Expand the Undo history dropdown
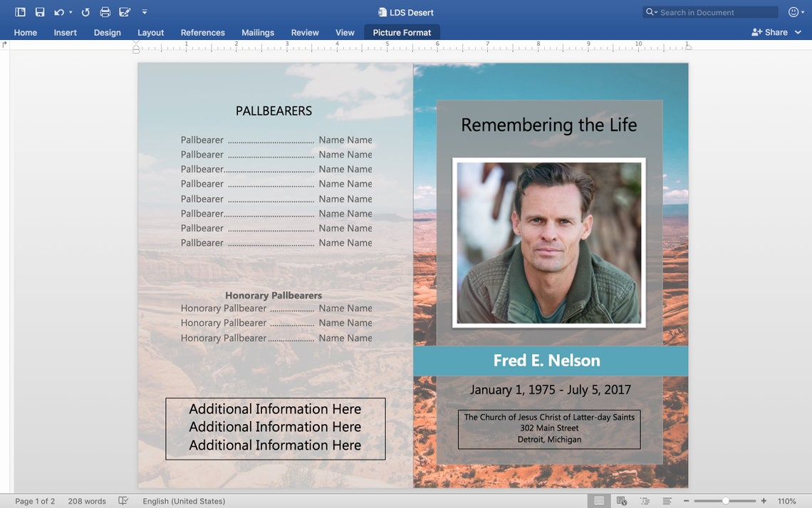The height and width of the screenshot is (508, 812). (x=71, y=11)
